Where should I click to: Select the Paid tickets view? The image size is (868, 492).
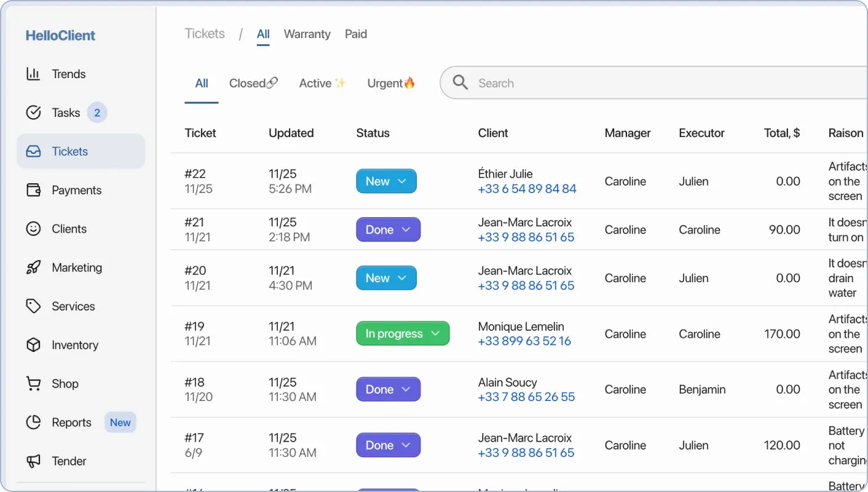[x=355, y=34]
